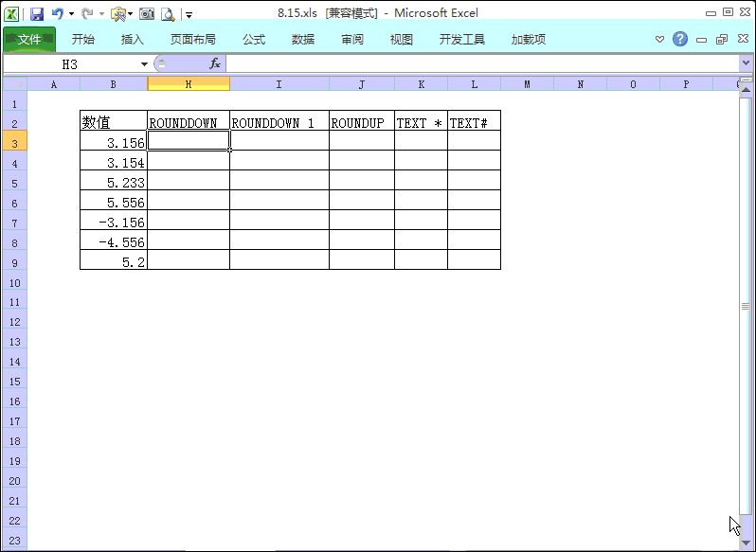Select the cell containing 3.154
Viewport: 756px width, 552px height.
114,160
